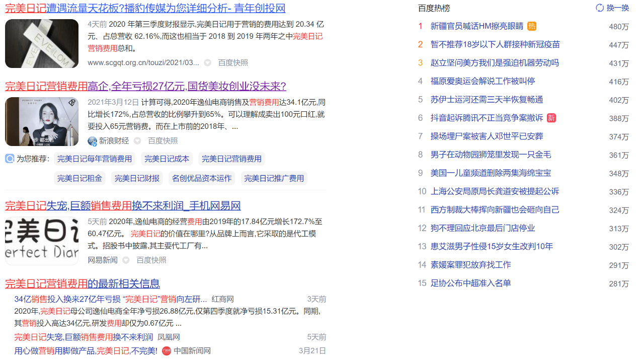Open hot topic 新疆官员喊话HM擦亮眼睛
The width and height of the screenshot is (644, 359).
(x=477, y=26)
